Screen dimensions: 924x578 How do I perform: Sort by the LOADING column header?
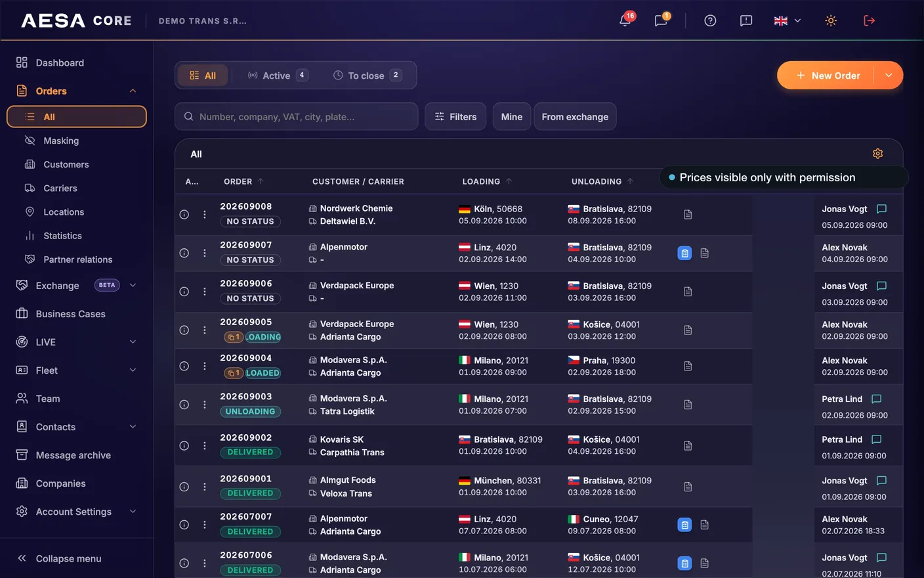pos(487,181)
